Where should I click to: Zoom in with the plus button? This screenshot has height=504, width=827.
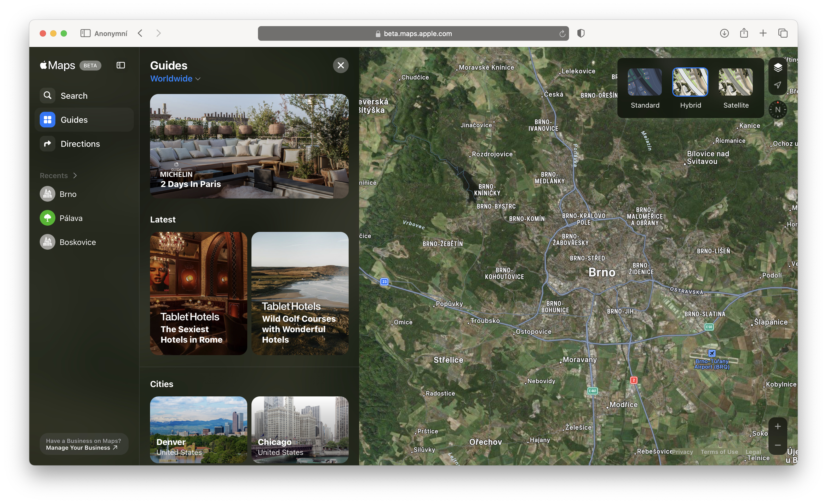(778, 426)
